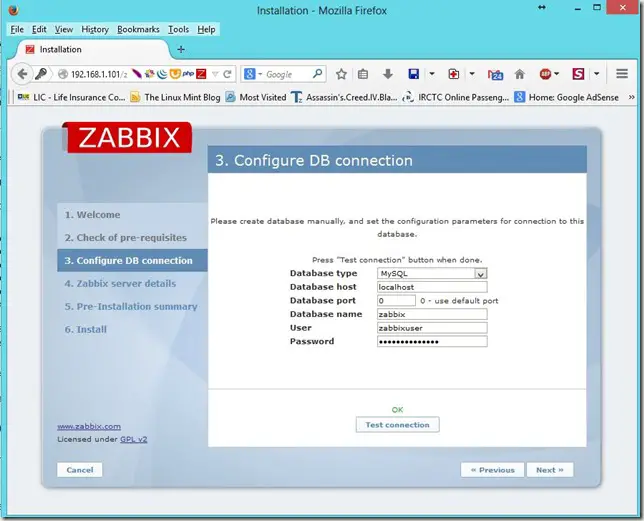Click the search magnifier icon
Image resolution: width=644 pixels, height=521 pixels.
pos(317,74)
